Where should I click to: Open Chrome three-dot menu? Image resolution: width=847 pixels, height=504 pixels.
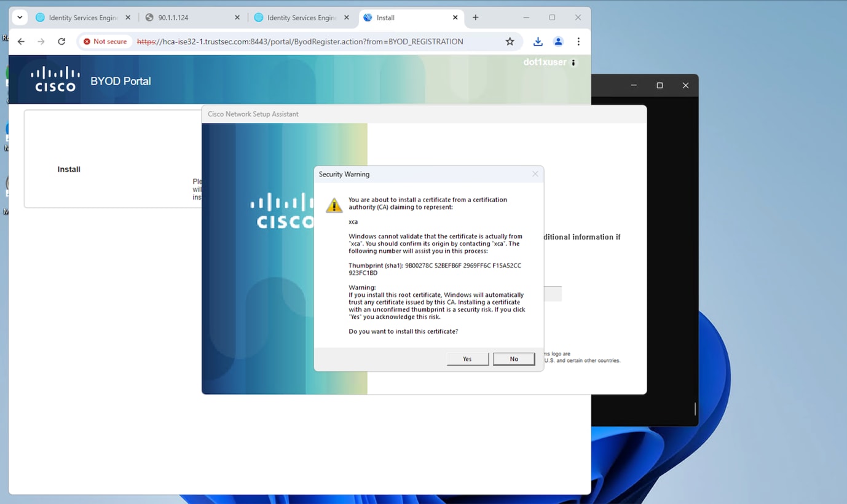(x=578, y=42)
